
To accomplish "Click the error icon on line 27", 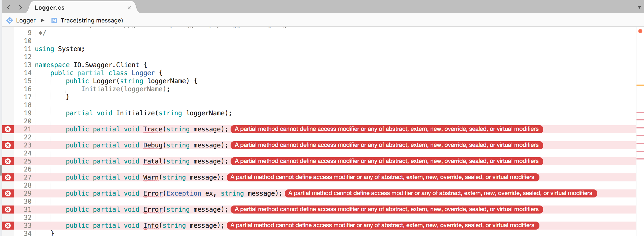I will (8, 177).
